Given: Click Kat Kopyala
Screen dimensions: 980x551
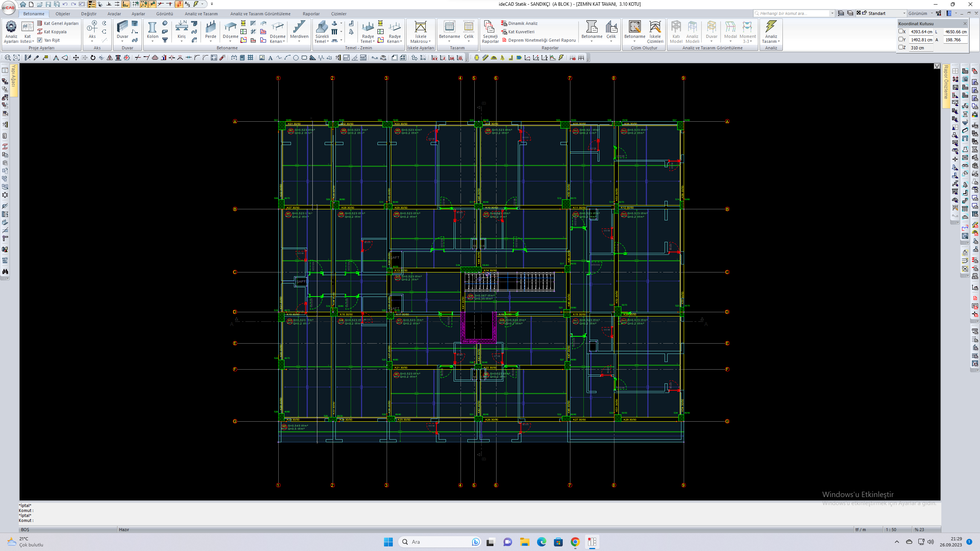Looking at the screenshot, I should (x=52, y=32).
